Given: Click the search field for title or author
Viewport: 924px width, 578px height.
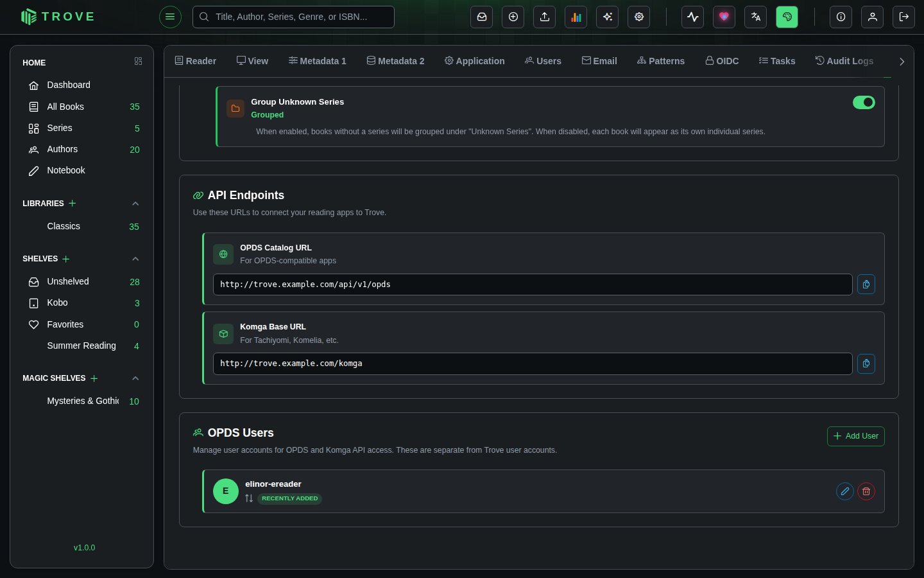Looking at the screenshot, I should pyautogui.click(x=293, y=17).
